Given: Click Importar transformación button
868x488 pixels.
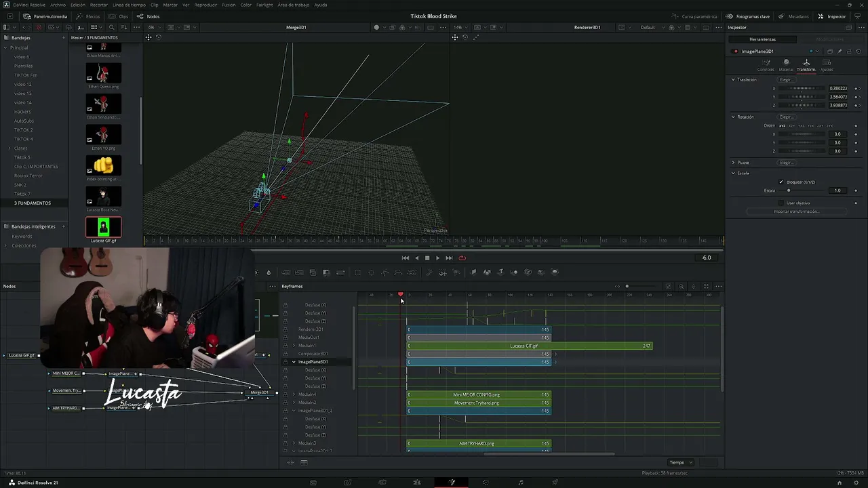Looking at the screenshot, I should [x=796, y=211].
